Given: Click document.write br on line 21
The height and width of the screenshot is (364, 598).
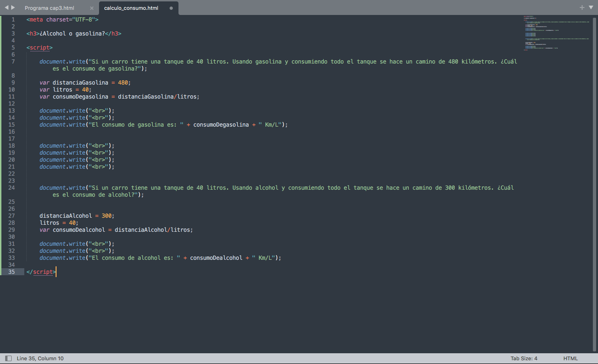Looking at the screenshot, I should tap(77, 167).
